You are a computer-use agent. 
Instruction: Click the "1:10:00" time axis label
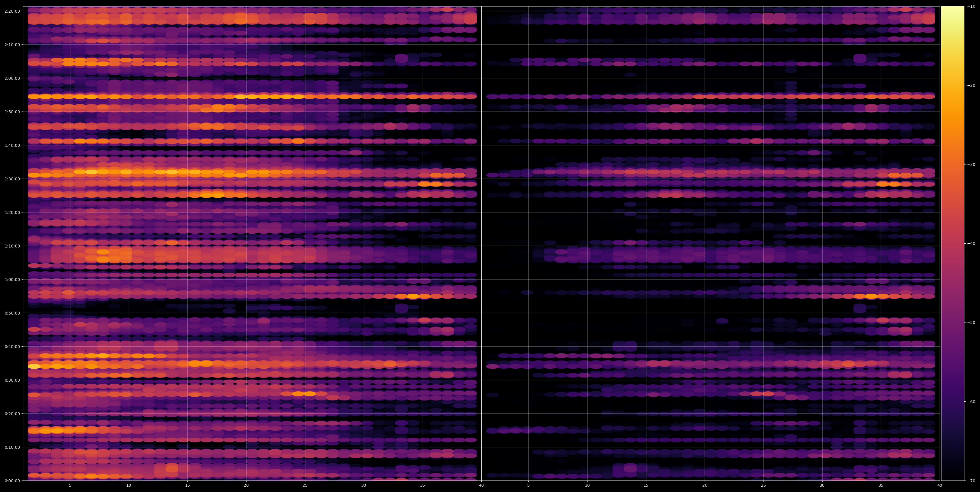pos(12,246)
